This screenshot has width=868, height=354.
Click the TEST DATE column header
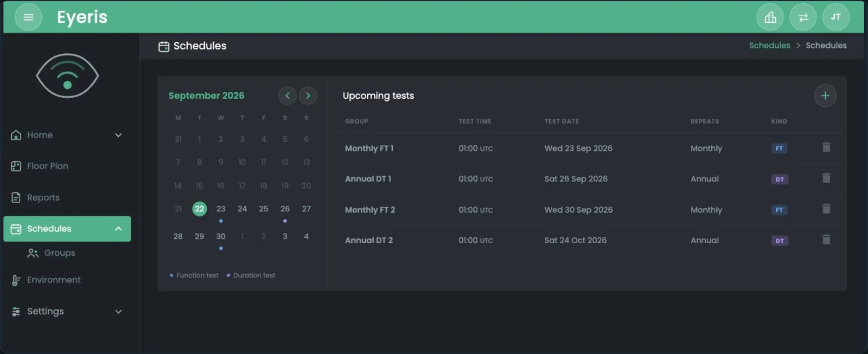(x=561, y=121)
